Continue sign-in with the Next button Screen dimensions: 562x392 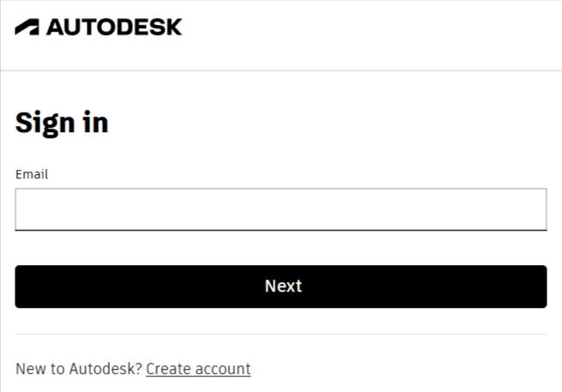(x=281, y=286)
